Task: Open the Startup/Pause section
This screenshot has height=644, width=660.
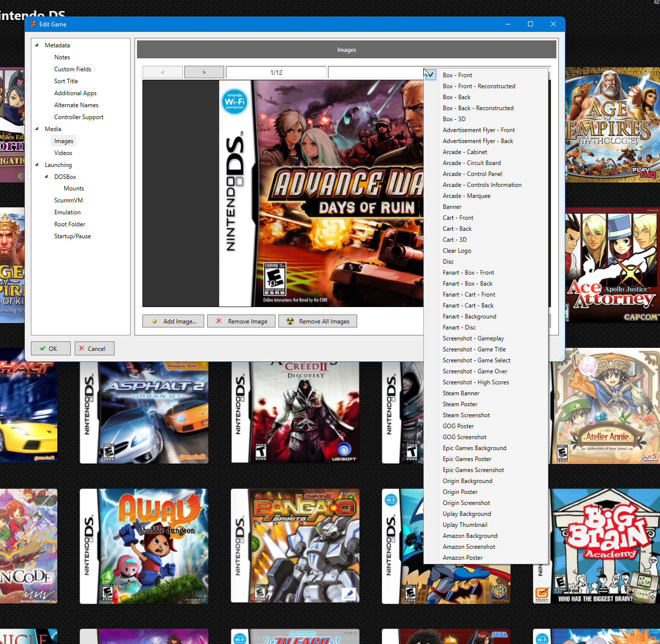Action: coord(73,236)
